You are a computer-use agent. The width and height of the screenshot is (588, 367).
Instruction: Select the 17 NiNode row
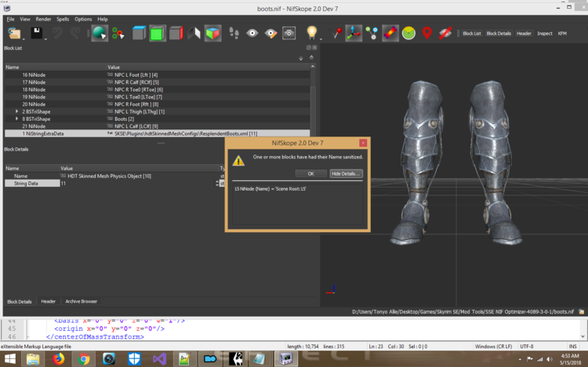click(157, 82)
